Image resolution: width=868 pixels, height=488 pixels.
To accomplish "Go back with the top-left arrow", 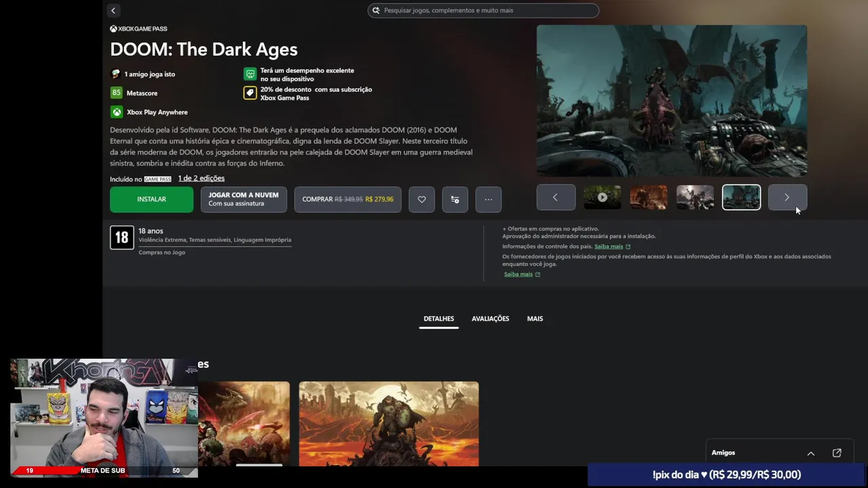I will (x=113, y=10).
